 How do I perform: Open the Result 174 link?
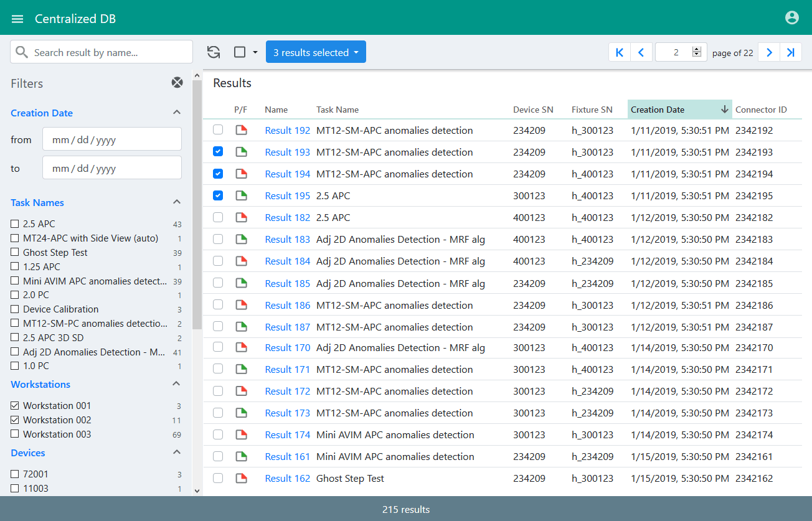(x=287, y=434)
